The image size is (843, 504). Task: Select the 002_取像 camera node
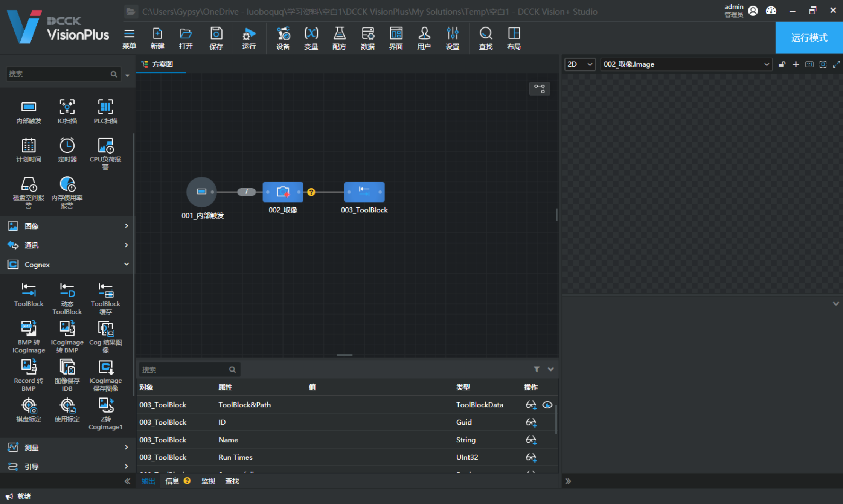click(283, 192)
